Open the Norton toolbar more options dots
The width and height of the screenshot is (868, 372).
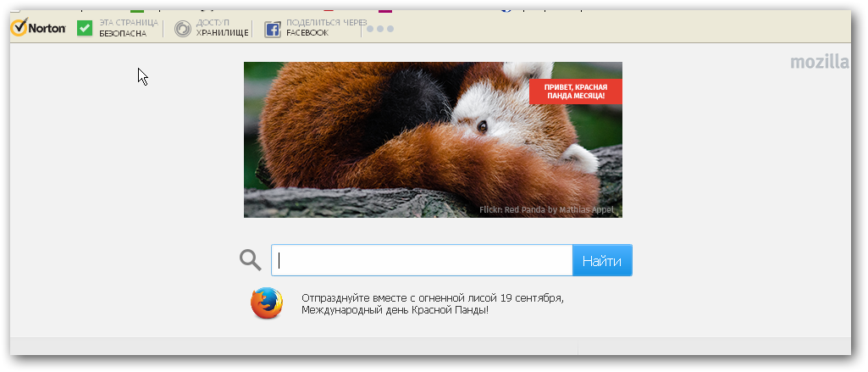380,29
